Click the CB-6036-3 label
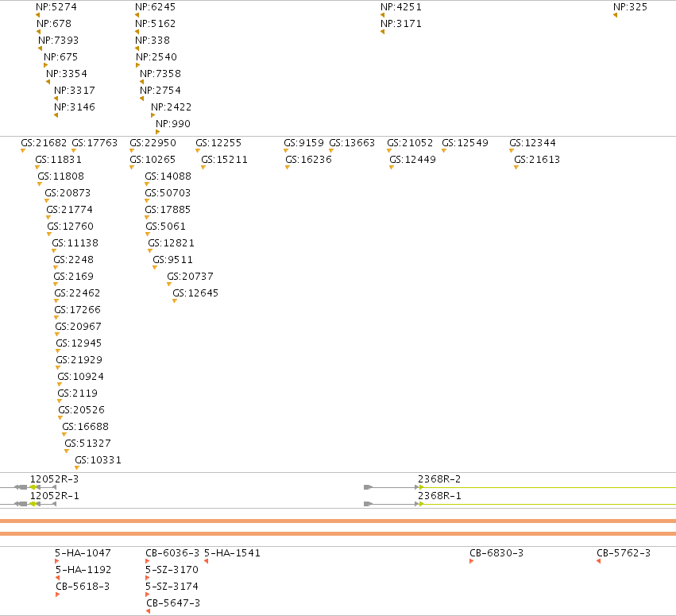The image size is (676, 616). coord(172,553)
